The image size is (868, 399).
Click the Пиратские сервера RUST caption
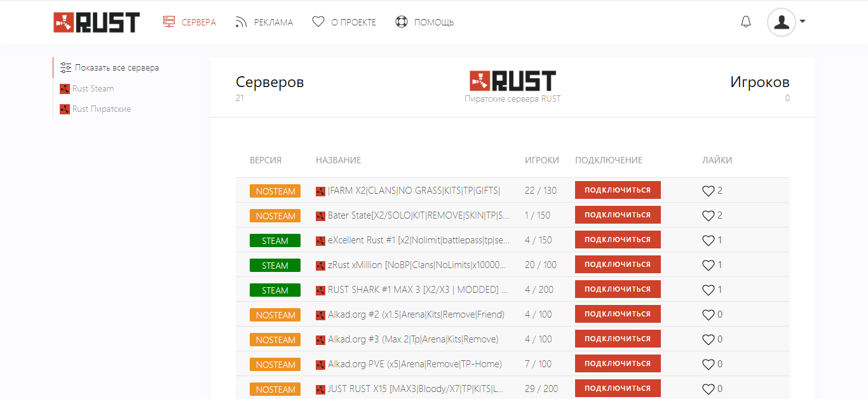coord(513,98)
